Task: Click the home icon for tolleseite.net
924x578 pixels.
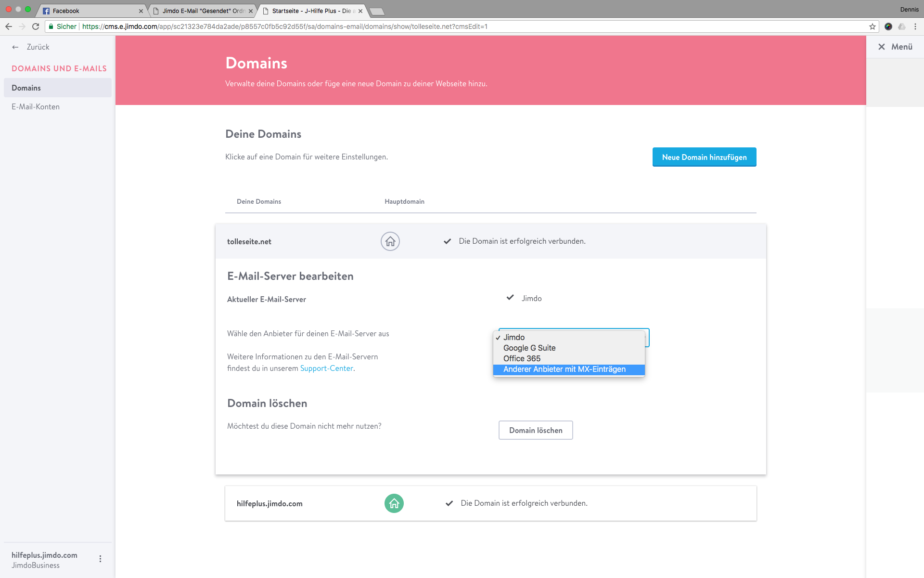Action: coord(390,241)
